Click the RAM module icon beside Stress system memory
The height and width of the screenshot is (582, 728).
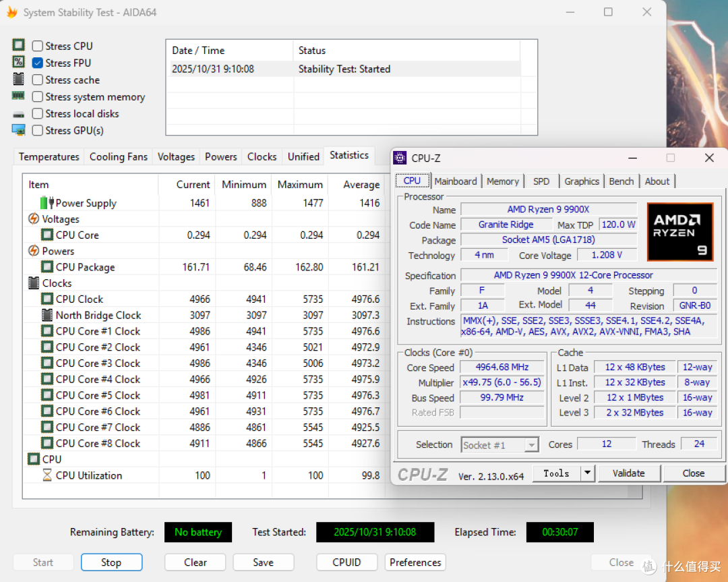(18, 96)
